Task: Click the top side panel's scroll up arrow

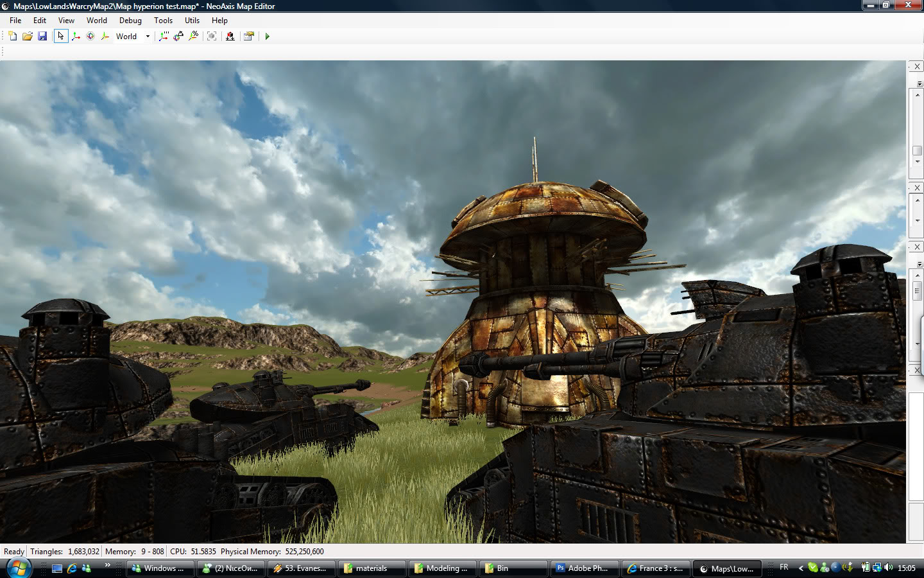Action: (x=918, y=95)
